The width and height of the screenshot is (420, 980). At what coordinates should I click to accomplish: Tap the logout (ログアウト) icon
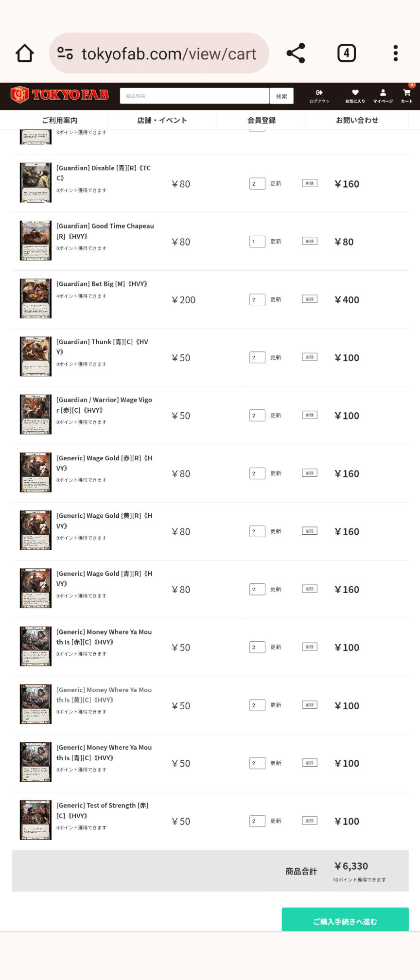(x=319, y=96)
